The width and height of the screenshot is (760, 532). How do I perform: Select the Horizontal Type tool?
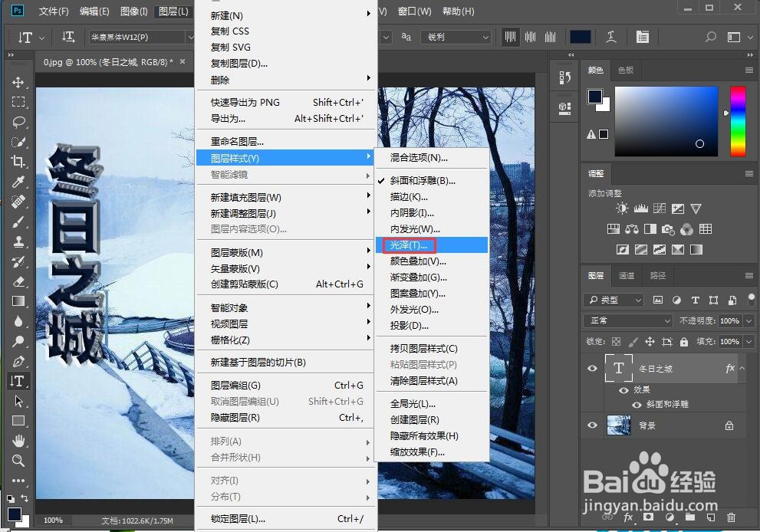pyautogui.click(x=17, y=381)
